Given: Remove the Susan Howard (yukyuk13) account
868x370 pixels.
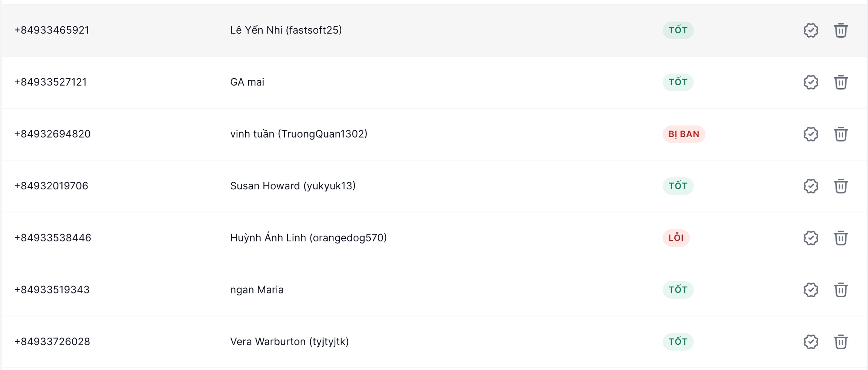Looking at the screenshot, I should coord(840,186).
